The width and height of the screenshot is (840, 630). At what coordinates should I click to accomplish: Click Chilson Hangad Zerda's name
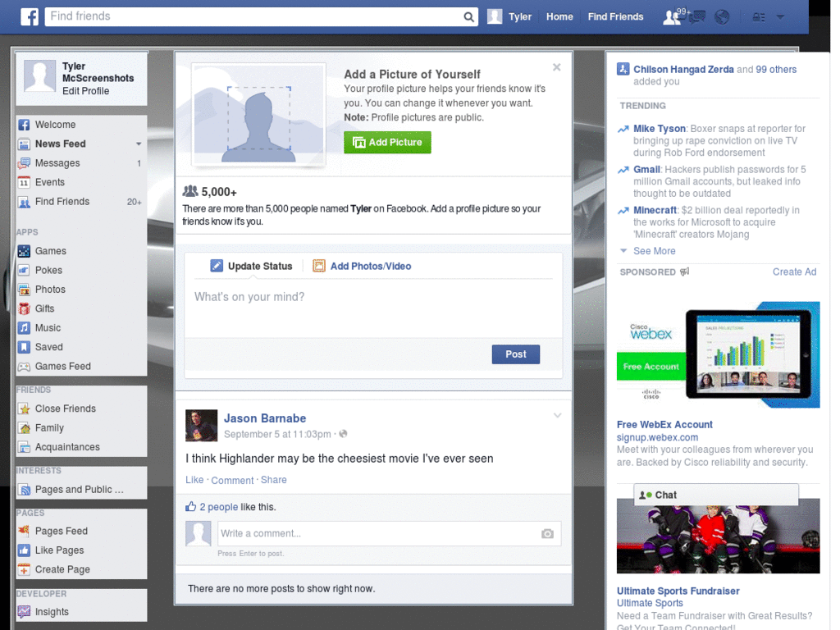(683, 70)
